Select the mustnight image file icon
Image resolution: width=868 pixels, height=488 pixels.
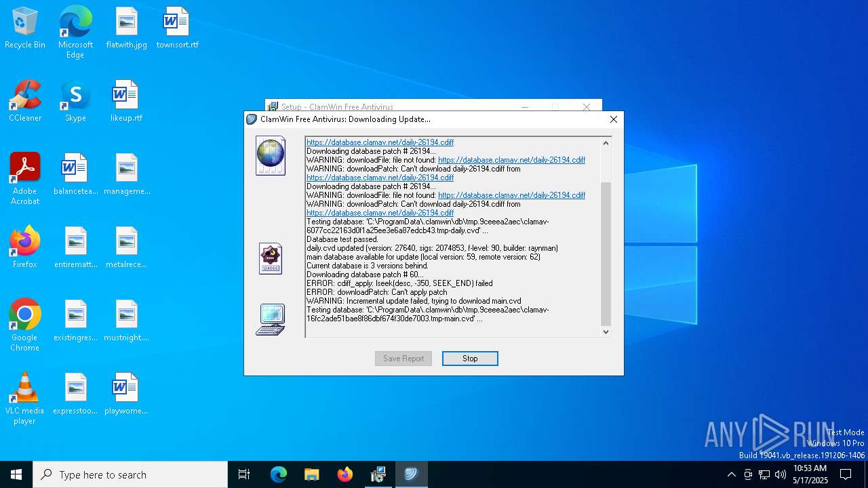coord(126,321)
